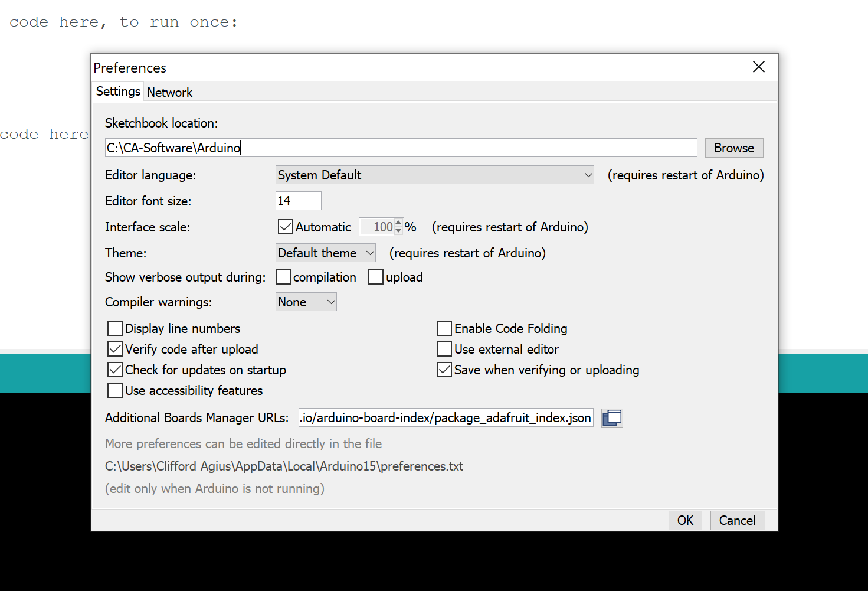Increase interface scale percentage with up arrow
The image size is (868, 591).
[x=398, y=223]
